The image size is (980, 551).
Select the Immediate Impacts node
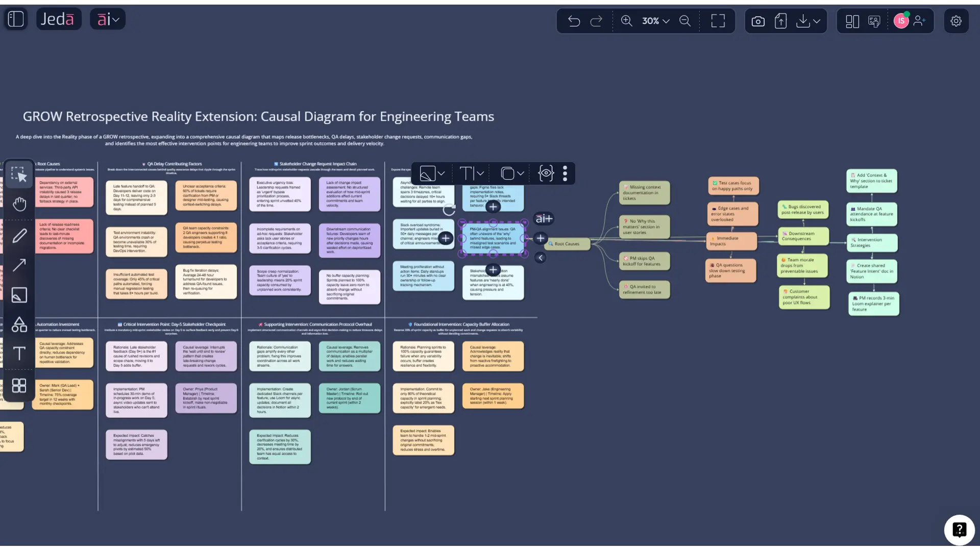[x=731, y=241]
